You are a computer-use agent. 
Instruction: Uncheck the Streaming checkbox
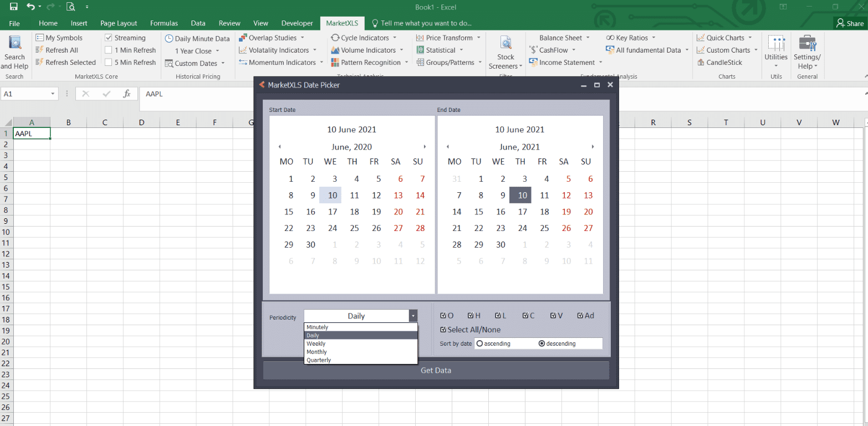point(109,38)
